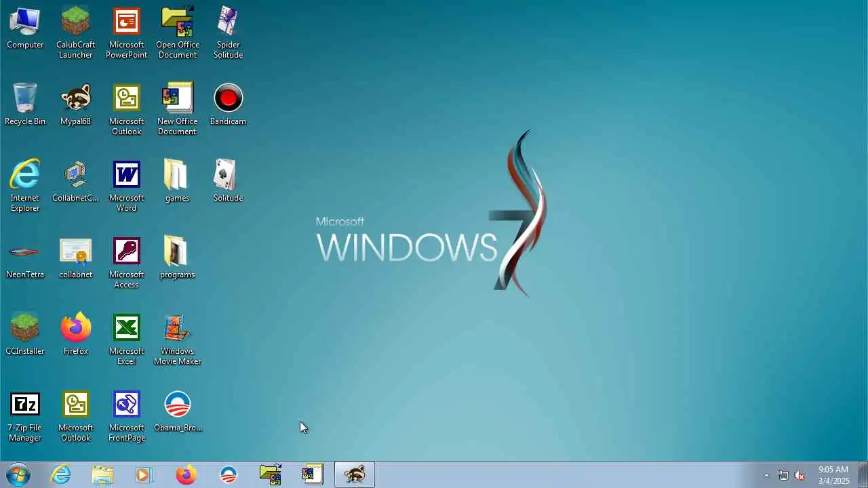The width and height of the screenshot is (868, 488).
Task: Click the 7-Zip File Manager icon
Action: coord(25,415)
